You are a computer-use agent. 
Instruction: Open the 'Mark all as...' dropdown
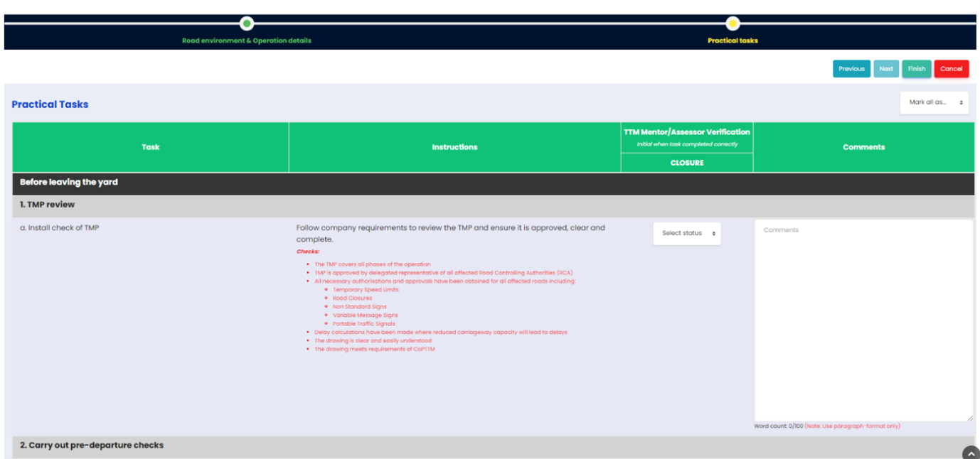[934, 102]
